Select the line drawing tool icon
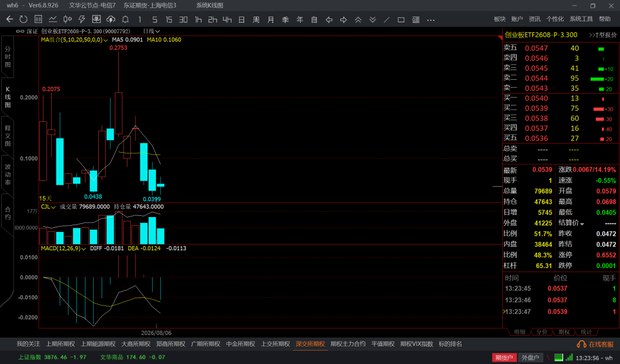This screenshot has width=620, height=364. tap(387, 20)
